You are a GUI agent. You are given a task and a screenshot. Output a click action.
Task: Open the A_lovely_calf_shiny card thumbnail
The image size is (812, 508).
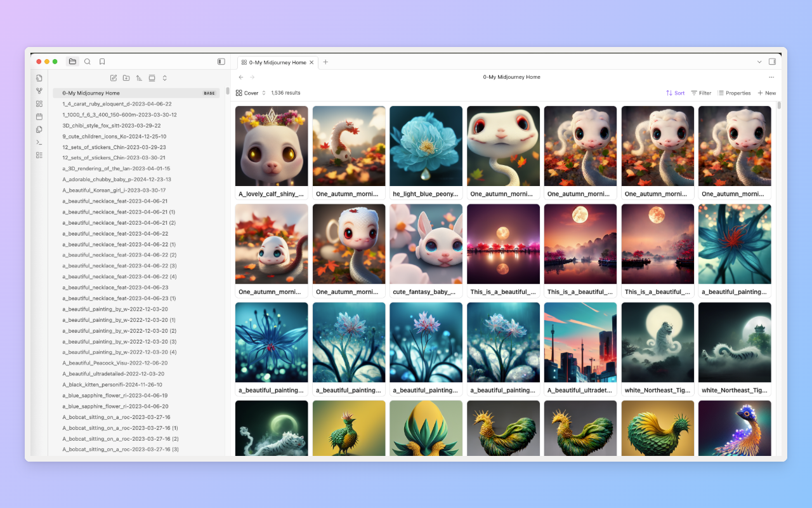click(x=272, y=145)
